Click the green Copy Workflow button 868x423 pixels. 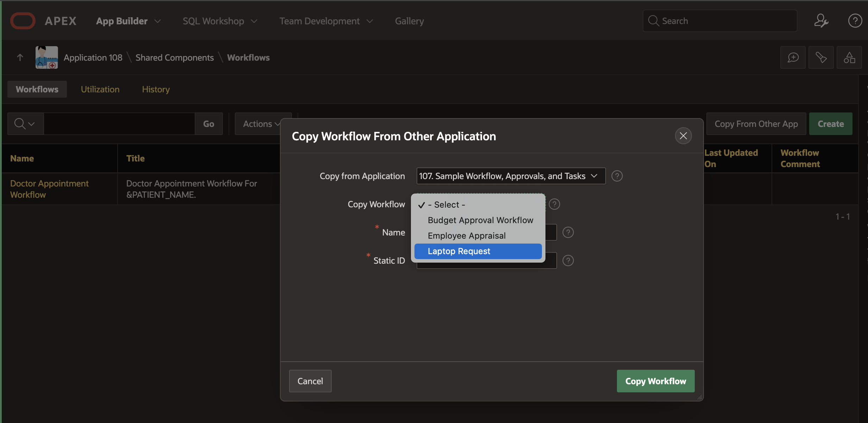(x=655, y=381)
